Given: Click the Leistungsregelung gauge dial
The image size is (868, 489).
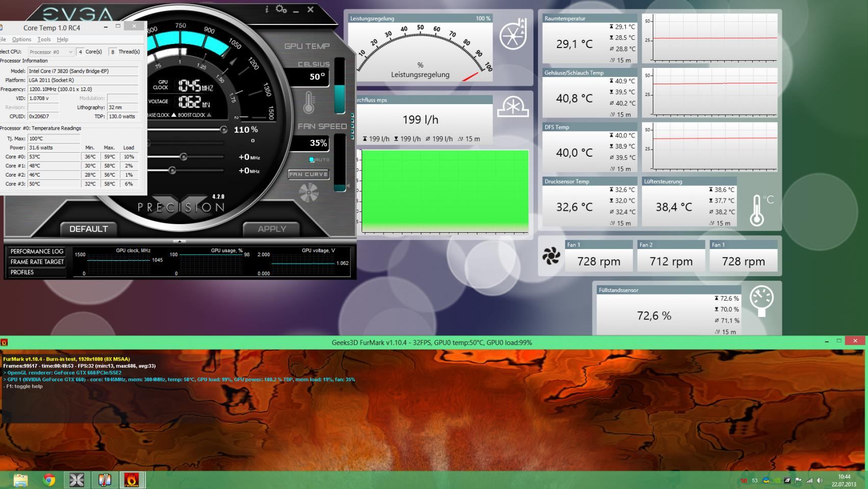Looking at the screenshot, I should point(421,51).
